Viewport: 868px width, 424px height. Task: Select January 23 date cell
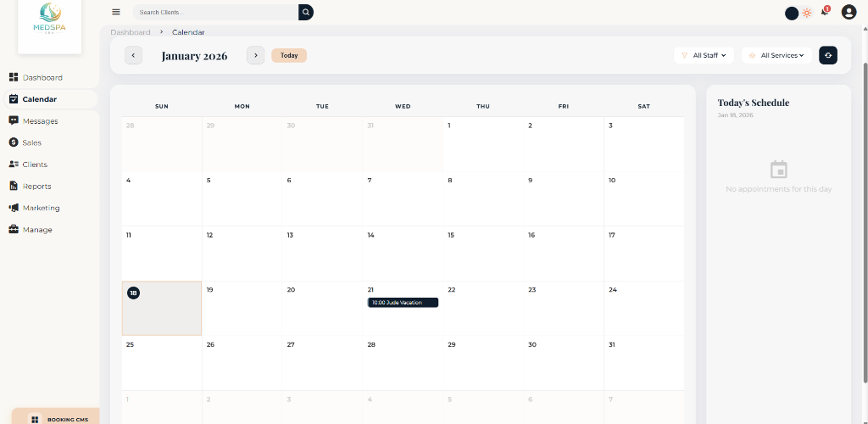(564, 309)
